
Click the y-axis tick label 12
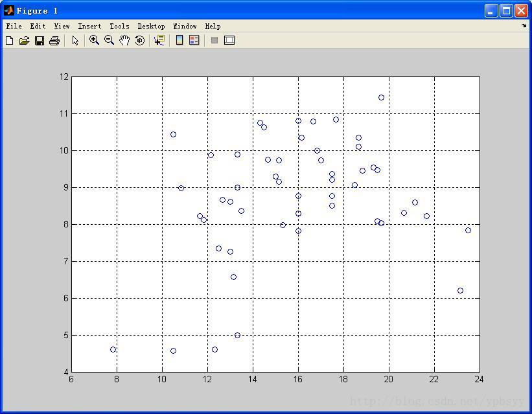(x=64, y=76)
